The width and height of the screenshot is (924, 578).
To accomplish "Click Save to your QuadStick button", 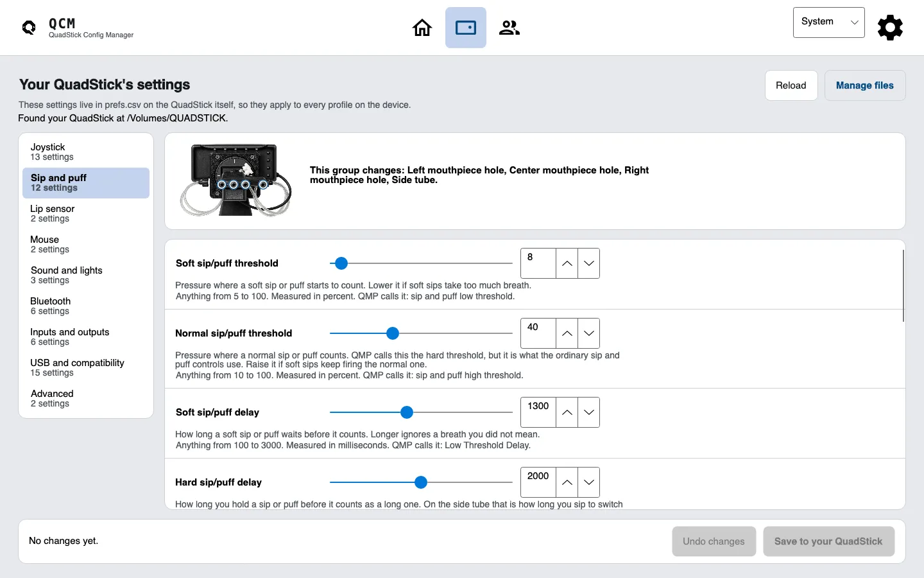I will 828,541.
